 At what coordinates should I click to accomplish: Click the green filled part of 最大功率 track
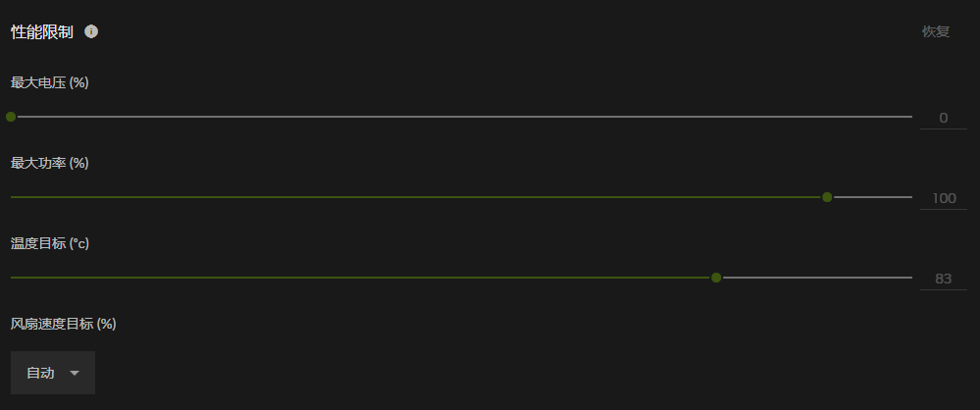pos(412,197)
